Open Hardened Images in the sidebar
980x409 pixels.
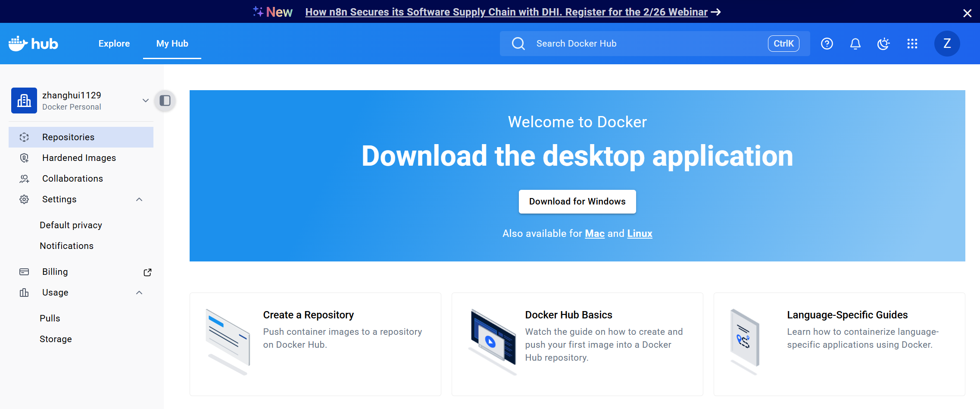tap(81, 158)
